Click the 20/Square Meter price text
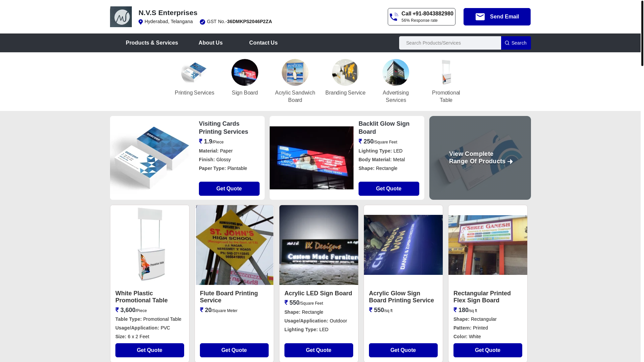The image size is (644, 362). click(x=219, y=310)
